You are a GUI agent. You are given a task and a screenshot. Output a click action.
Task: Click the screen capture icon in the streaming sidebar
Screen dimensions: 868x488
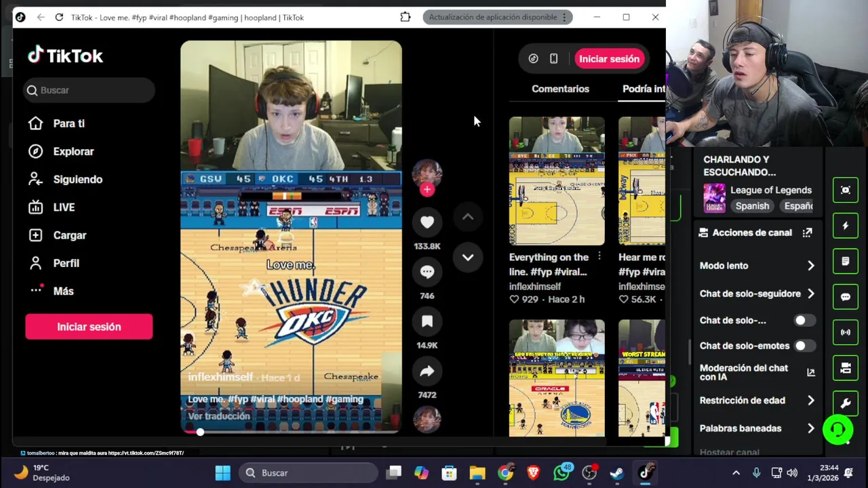coord(846,190)
